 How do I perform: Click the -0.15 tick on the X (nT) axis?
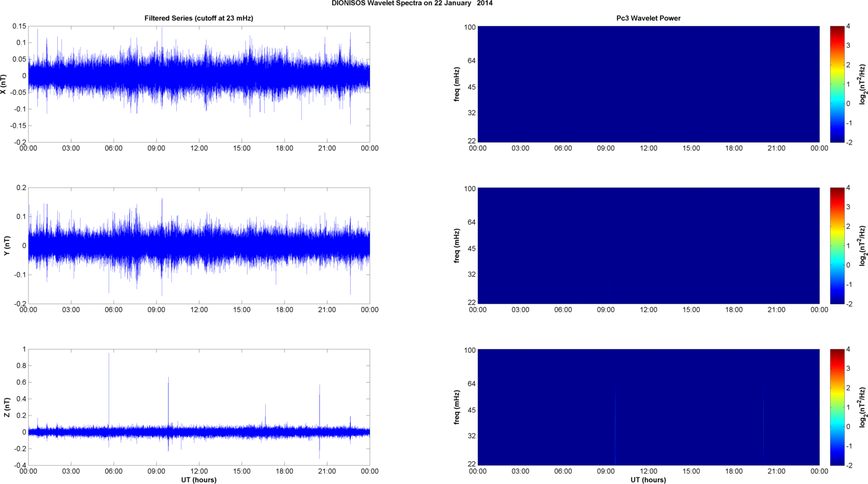point(18,126)
